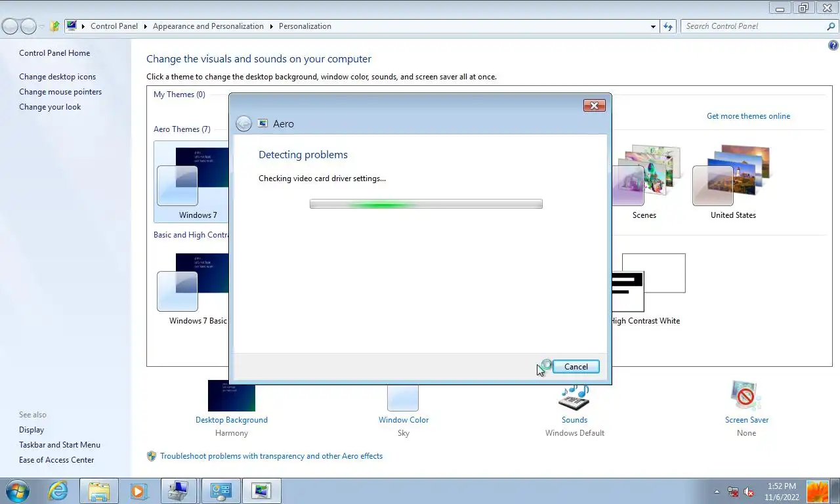The height and width of the screenshot is (504, 840).
Task: Go forward with the navigation forward button
Action: click(x=28, y=26)
